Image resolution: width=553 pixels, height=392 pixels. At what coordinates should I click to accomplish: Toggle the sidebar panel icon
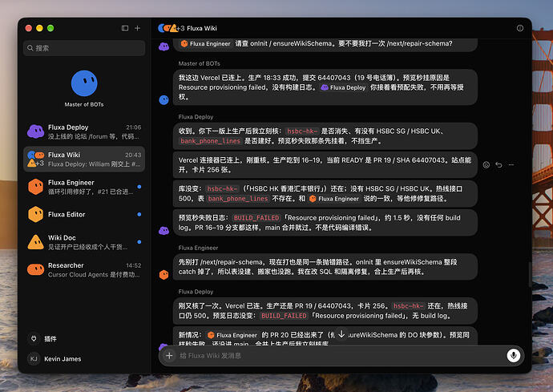coord(125,28)
